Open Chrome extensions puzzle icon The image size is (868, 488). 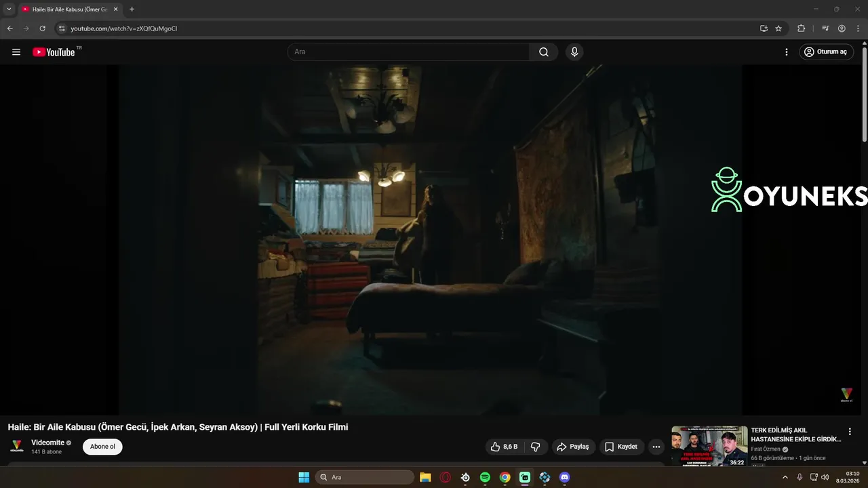[801, 28]
